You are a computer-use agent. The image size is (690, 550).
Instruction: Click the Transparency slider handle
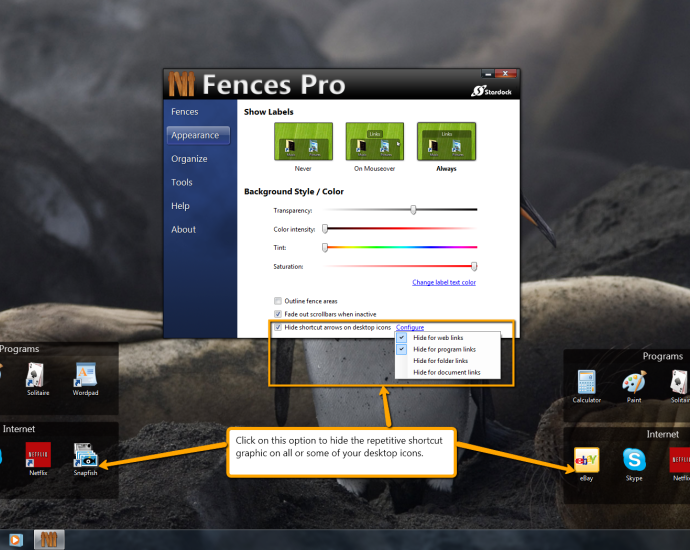pos(413,210)
